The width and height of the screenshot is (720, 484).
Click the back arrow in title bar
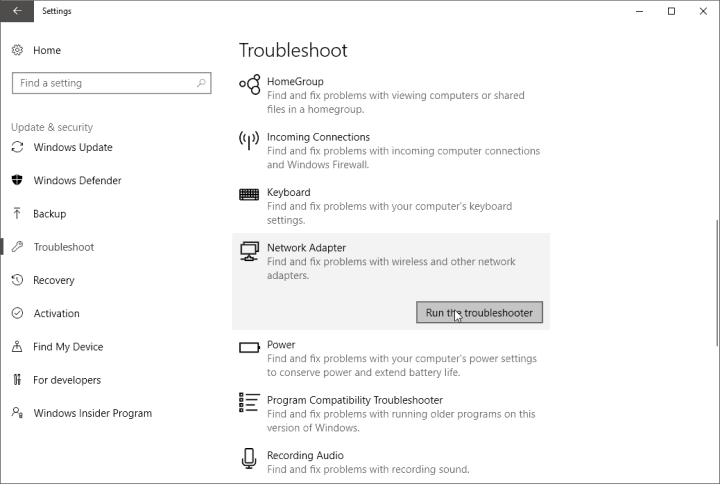tap(17, 11)
